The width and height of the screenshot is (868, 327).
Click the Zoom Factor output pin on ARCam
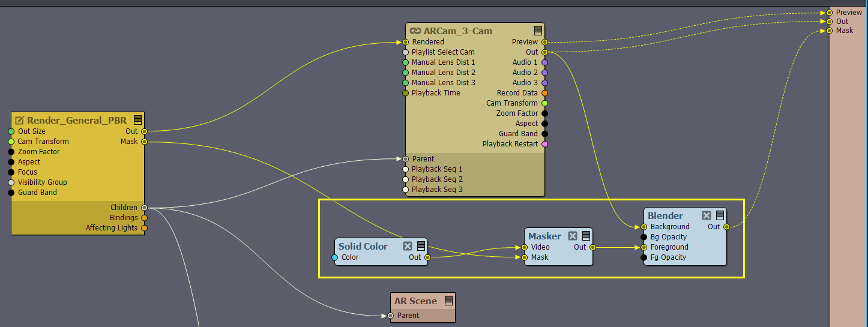(x=544, y=113)
